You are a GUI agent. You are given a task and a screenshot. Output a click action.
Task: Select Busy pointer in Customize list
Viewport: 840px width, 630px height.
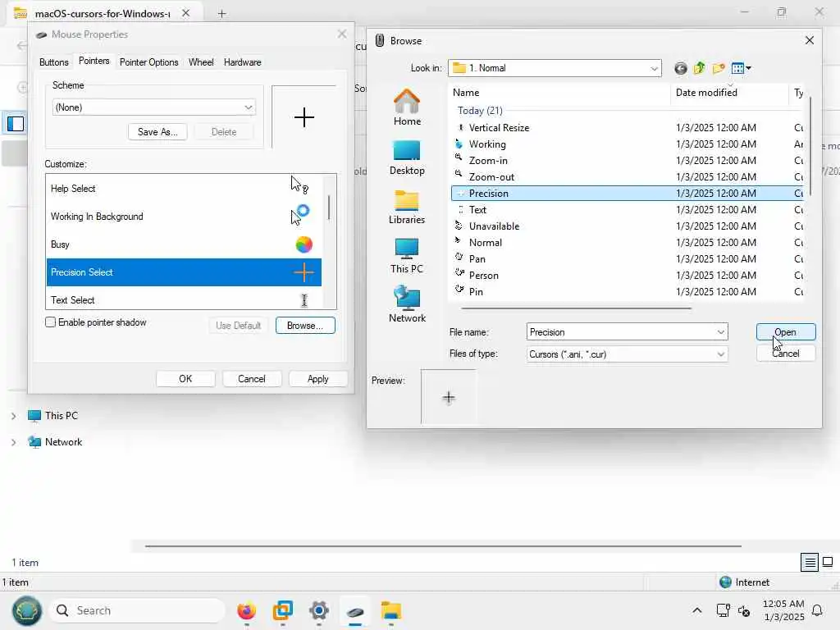click(184, 244)
